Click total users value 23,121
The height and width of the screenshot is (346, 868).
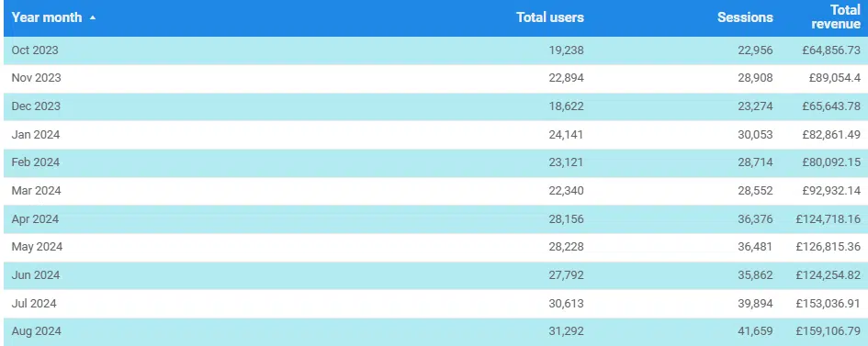566,162
